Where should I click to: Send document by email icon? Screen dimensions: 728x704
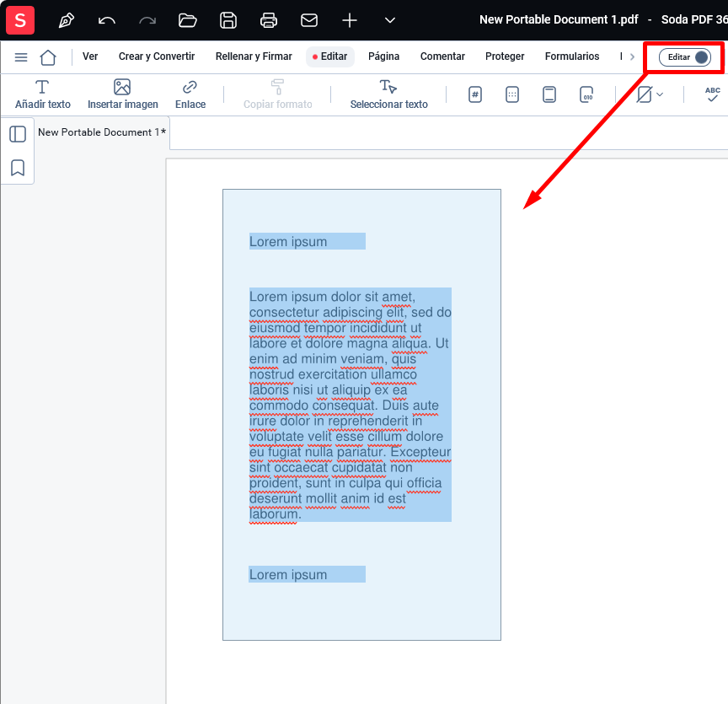(308, 20)
